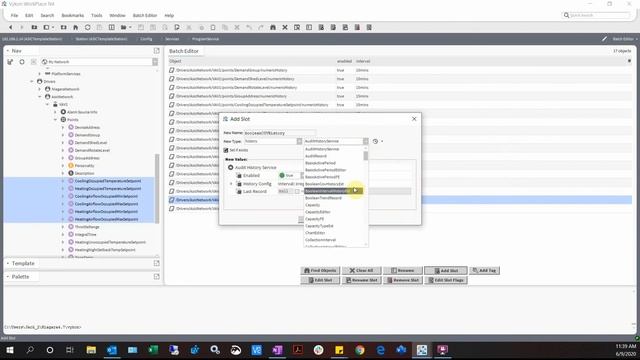
Task: Click the Remove Slot button
Action: click(x=402, y=280)
